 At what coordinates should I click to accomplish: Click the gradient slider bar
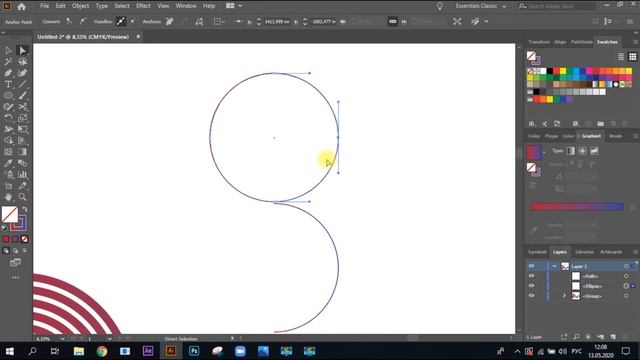[x=577, y=207]
